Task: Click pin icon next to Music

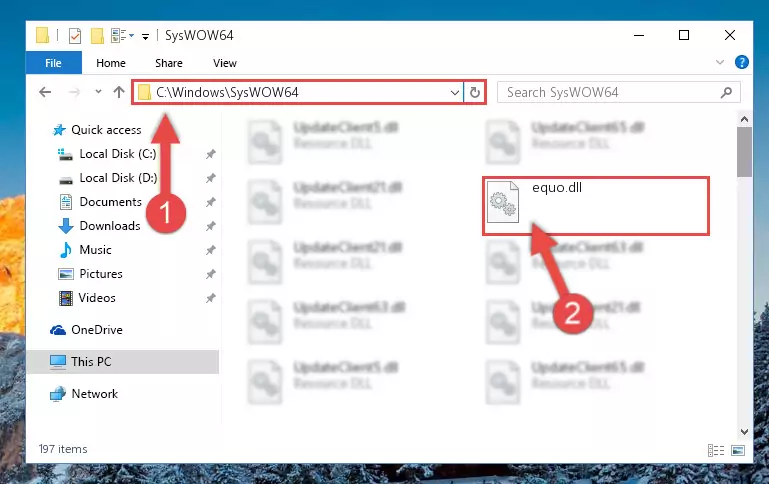Action: (210, 250)
